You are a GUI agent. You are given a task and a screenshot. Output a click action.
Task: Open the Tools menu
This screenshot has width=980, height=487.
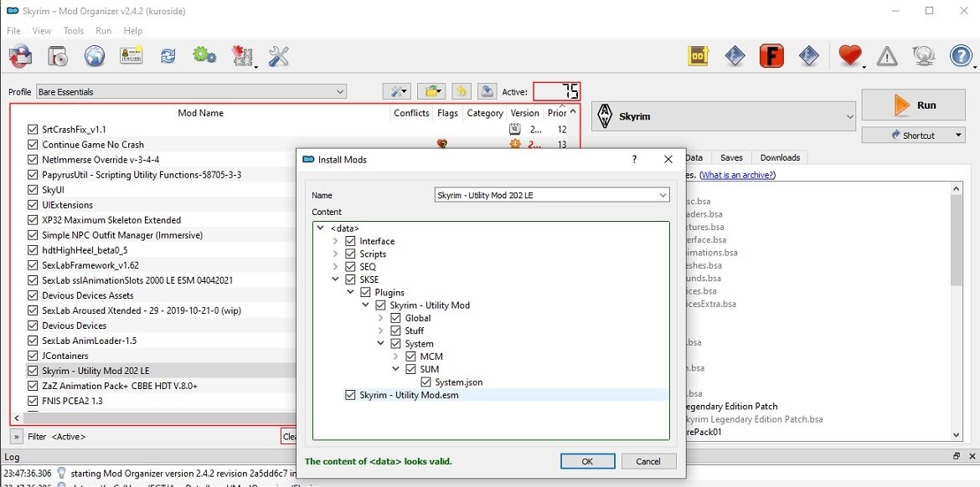click(x=73, y=31)
